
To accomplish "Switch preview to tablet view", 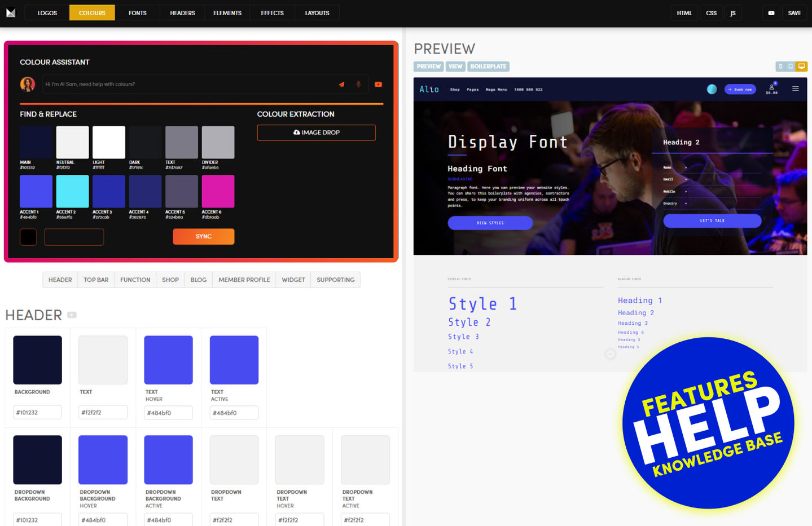I will click(791, 67).
